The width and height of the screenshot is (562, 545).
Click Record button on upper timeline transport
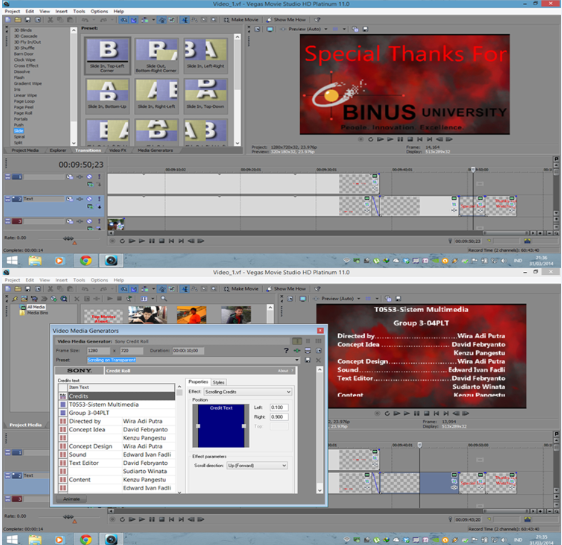[x=112, y=241]
